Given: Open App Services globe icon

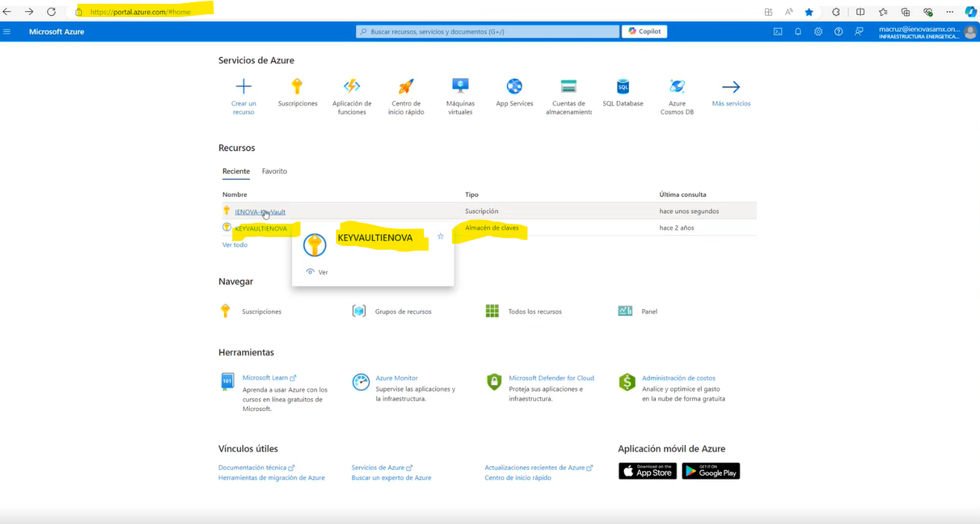Looking at the screenshot, I should (515, 86).
